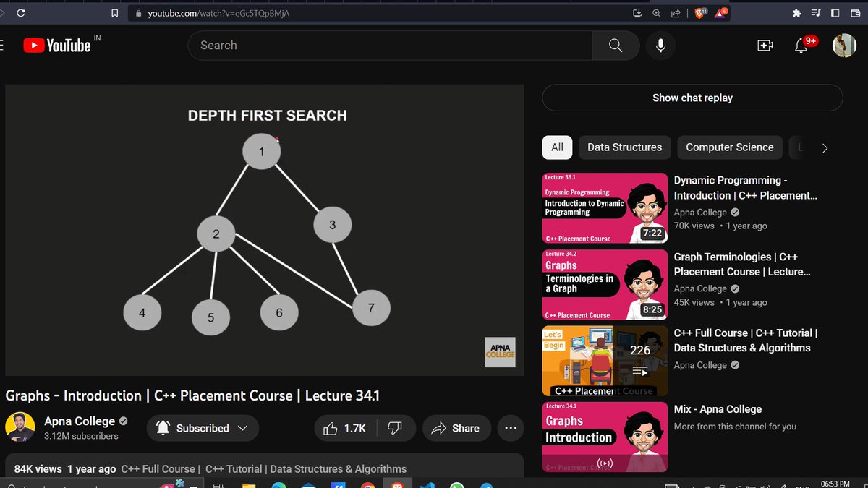Open the Create video camera icon
The image size is (868, 488).
coord(765,46)
